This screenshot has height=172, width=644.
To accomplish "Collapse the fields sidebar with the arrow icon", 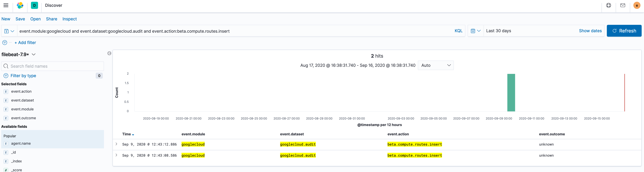I will 109,53.
